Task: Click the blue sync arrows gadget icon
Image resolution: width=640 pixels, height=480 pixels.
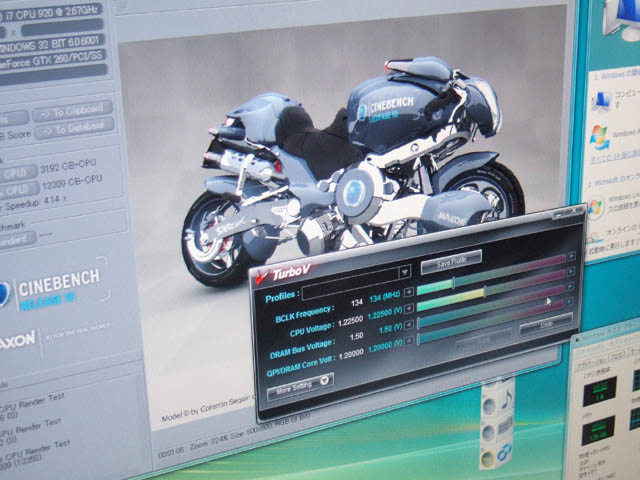Action: [504, 454]
